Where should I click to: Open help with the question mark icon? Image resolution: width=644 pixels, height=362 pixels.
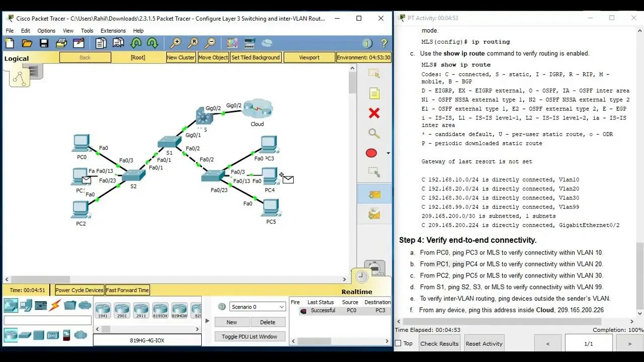[384, 43]
